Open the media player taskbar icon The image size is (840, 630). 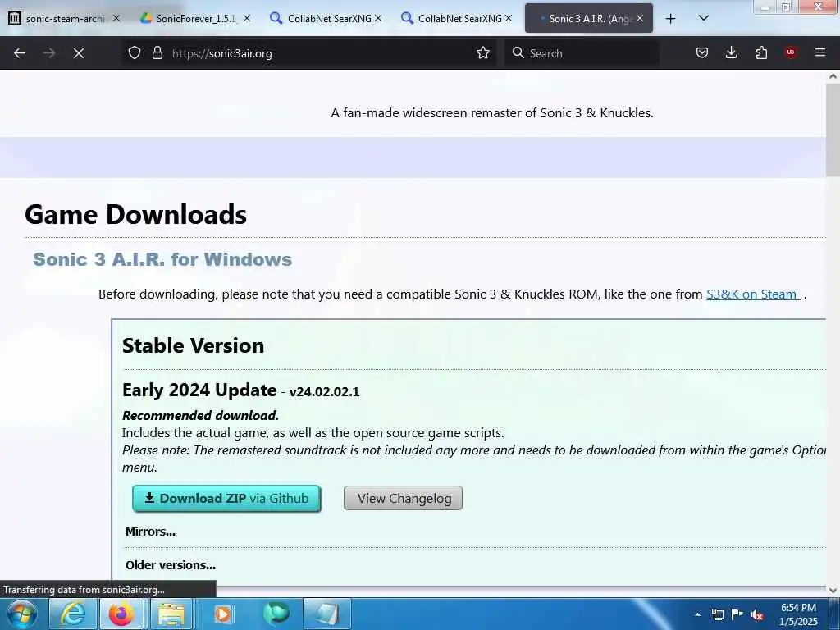coord(222,614)
